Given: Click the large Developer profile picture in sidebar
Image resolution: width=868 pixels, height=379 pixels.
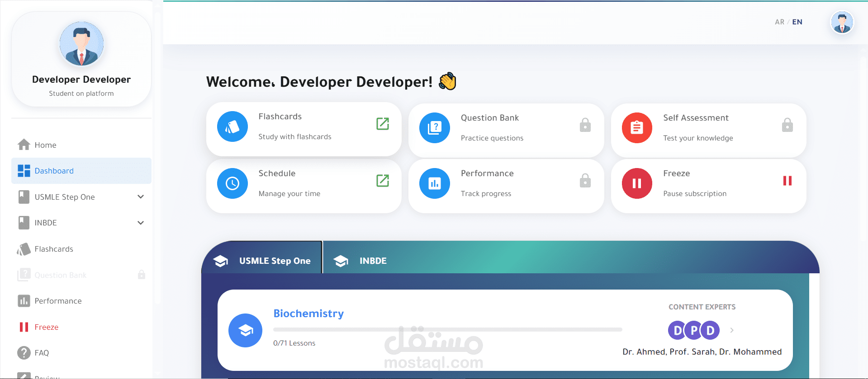Looking at the screenshot, I should pos(81,44).
